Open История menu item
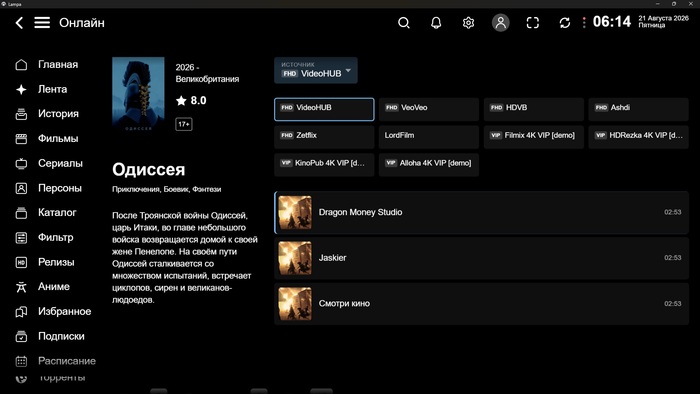 [58, 114]
